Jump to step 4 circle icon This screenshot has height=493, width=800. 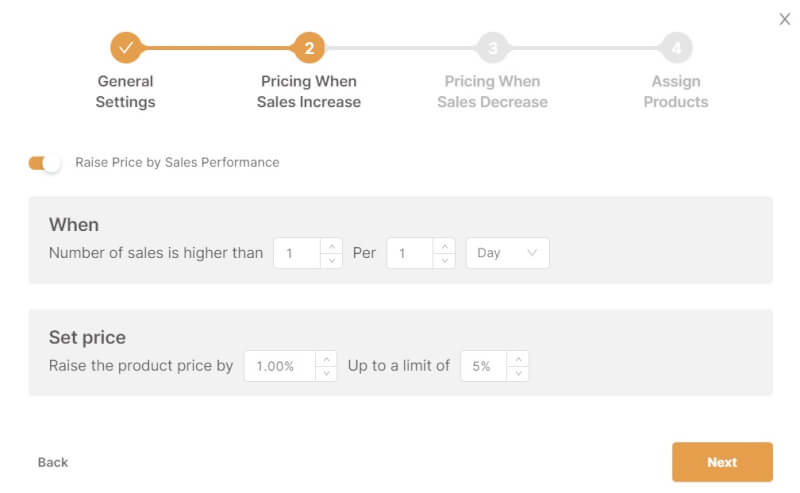coord(676,47)
